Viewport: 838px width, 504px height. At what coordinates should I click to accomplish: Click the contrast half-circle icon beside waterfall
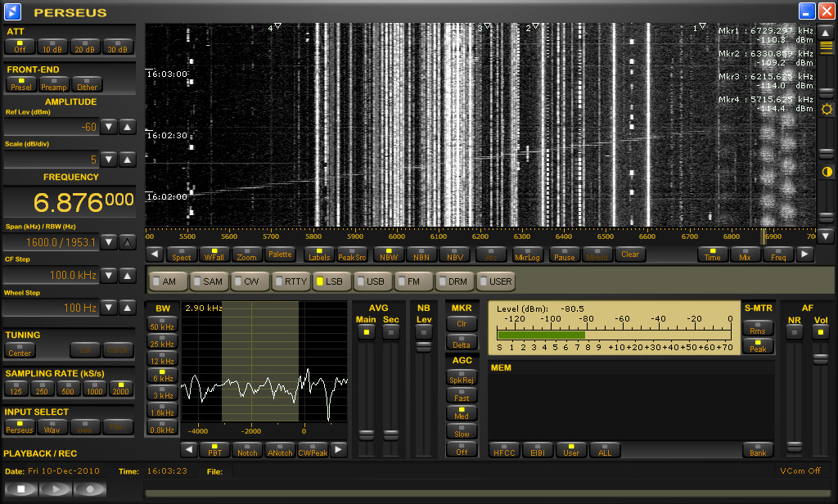[x=827, y=172]
